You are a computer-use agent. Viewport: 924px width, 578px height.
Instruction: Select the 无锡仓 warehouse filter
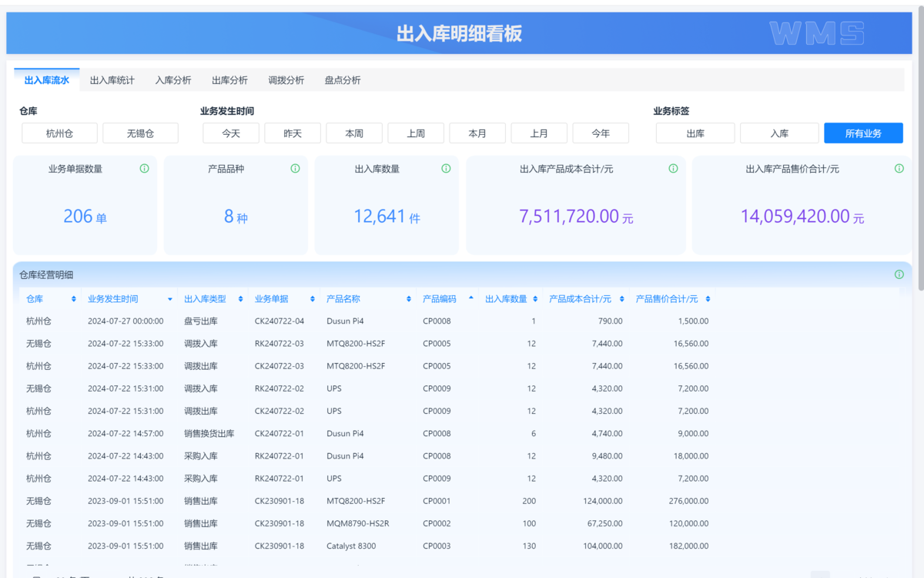click(x=140, y=133)
